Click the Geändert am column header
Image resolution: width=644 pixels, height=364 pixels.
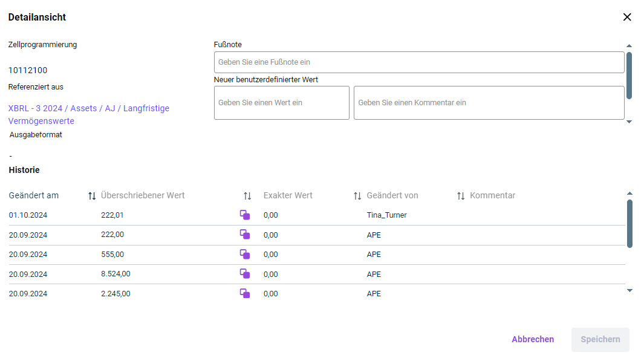pyautogui.click(x=34, y=195)
